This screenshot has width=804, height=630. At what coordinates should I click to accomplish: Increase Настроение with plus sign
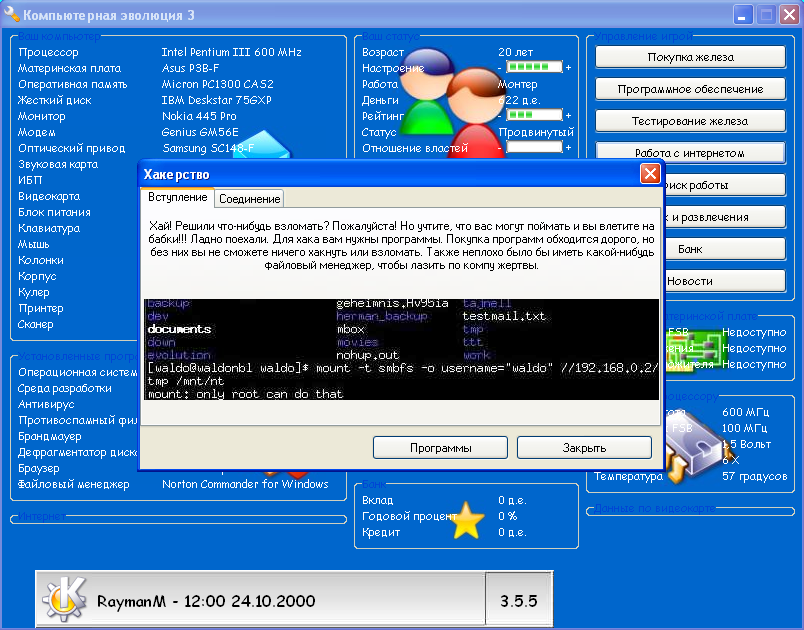coord(568,67)
